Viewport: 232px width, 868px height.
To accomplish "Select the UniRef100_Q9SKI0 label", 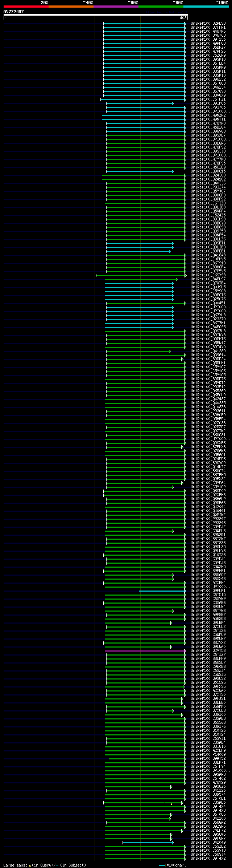I will point(208,60).
